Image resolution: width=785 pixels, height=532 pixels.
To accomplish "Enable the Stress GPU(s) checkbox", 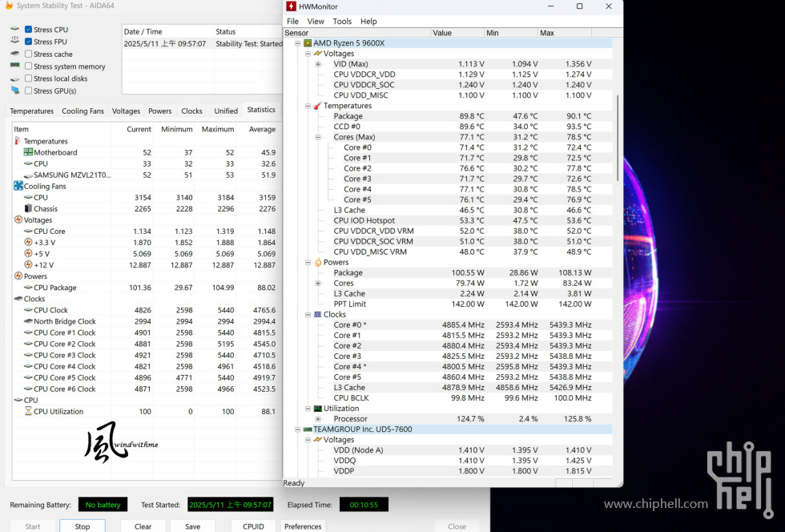I will click(x=29, y=91).
